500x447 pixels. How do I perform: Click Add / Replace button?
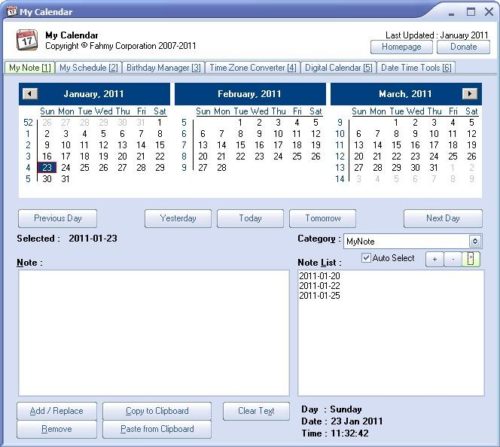(57, 411)
